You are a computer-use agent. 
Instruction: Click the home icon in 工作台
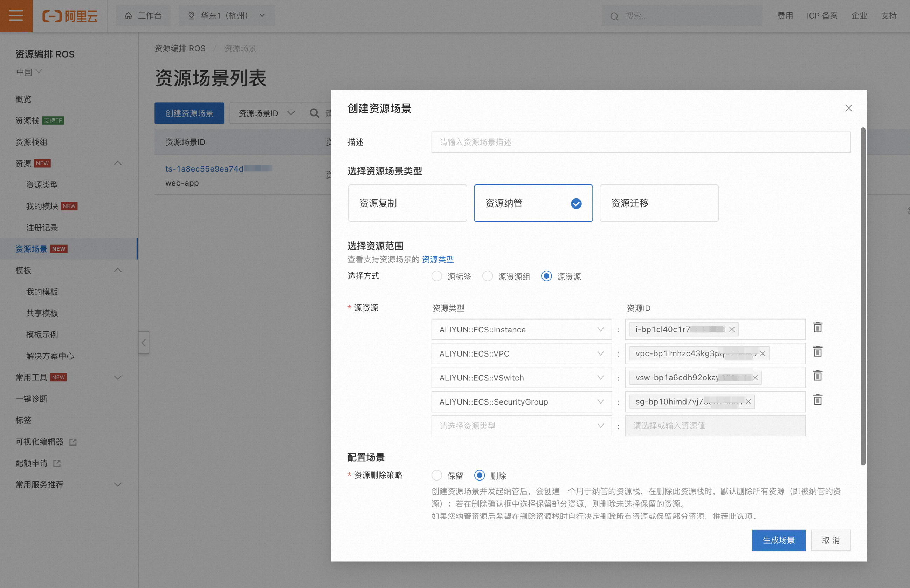coord(128,16)
